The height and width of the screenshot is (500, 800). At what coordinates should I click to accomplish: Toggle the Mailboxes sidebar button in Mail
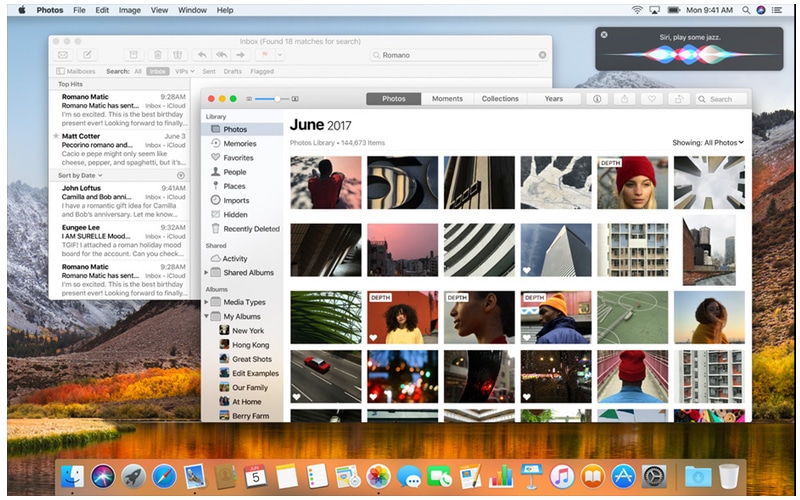tap(77, 71)
